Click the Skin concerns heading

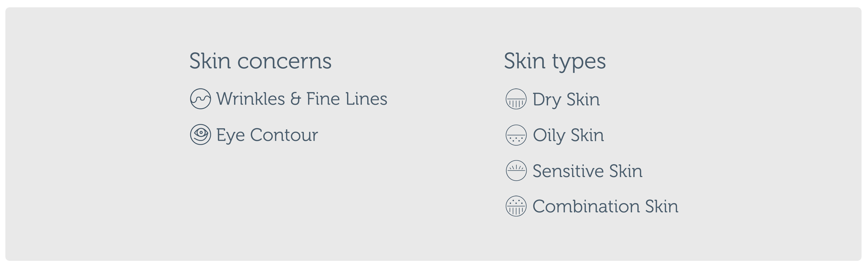pyautogui.click(x=260, y=61)
